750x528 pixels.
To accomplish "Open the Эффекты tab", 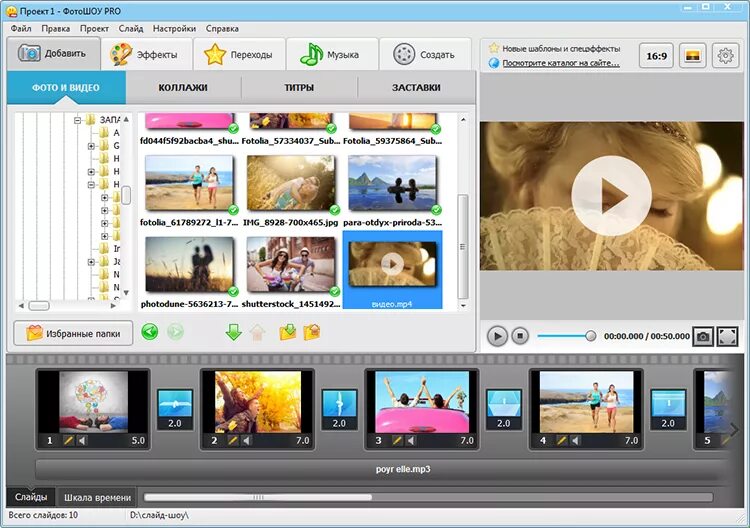I will coord(146,55).
